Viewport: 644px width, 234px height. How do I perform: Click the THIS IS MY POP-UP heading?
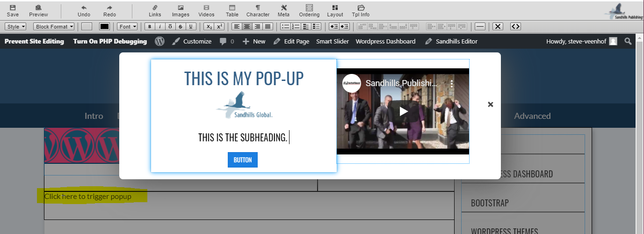point(244,78)
